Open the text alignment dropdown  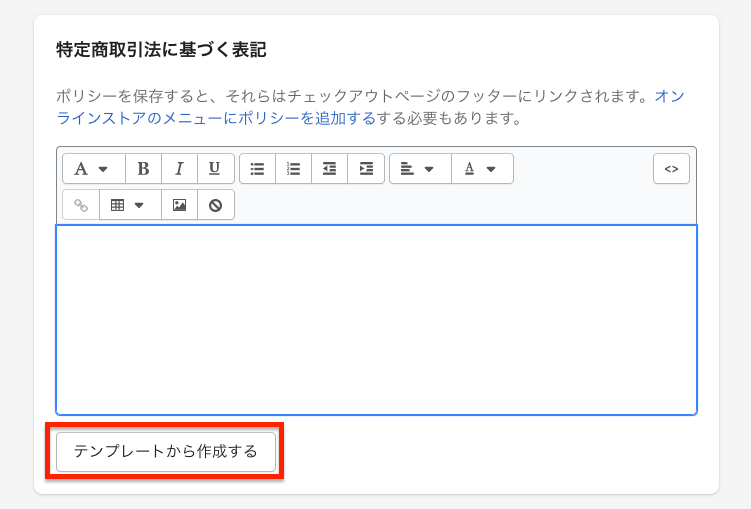420,169
